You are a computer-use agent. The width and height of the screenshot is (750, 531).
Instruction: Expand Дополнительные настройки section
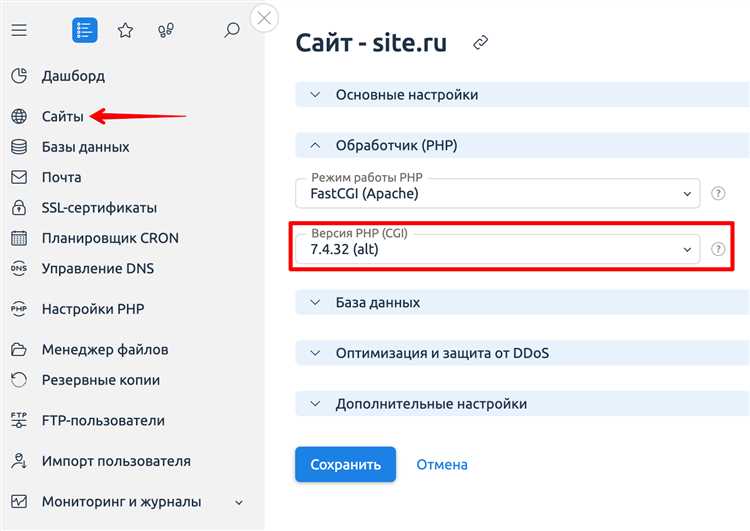522,404
